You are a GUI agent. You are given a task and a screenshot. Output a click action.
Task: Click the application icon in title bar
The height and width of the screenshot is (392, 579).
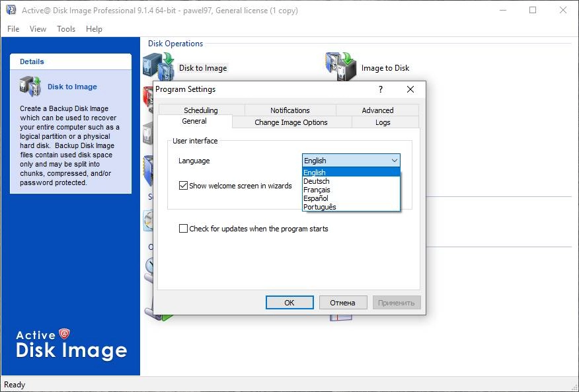(11, 10)
